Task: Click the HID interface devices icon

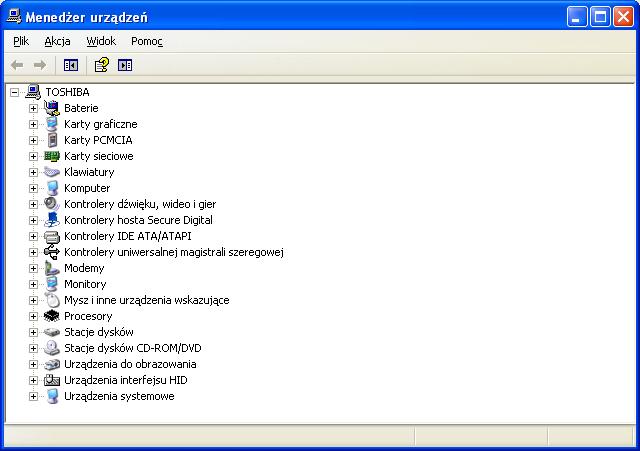Action: click(x=52, y=380)
